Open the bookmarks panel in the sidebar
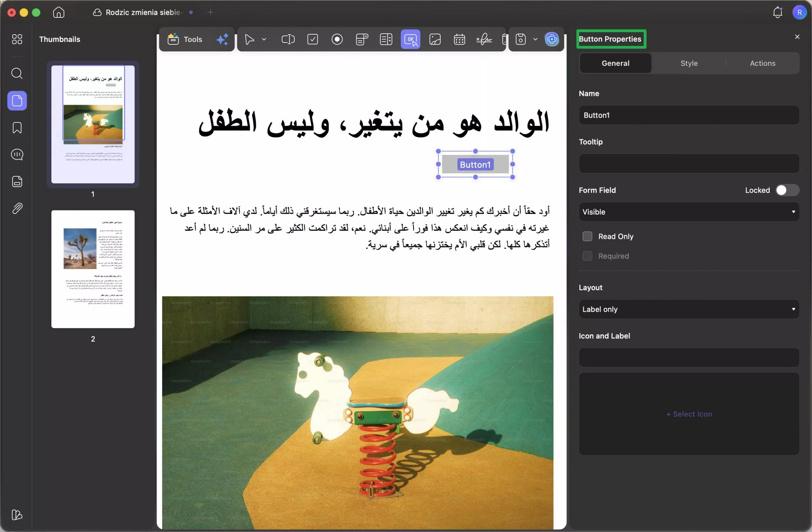 coord(17,128)
